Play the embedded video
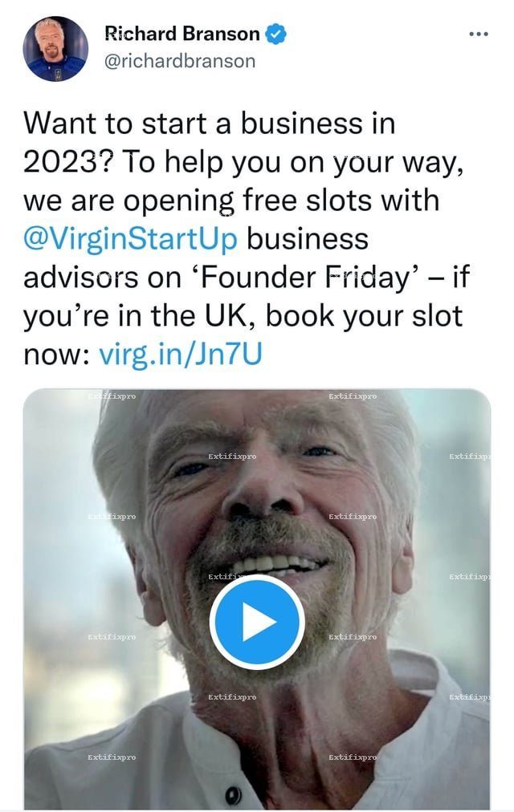Screen dimensions: 514x812 256,623
